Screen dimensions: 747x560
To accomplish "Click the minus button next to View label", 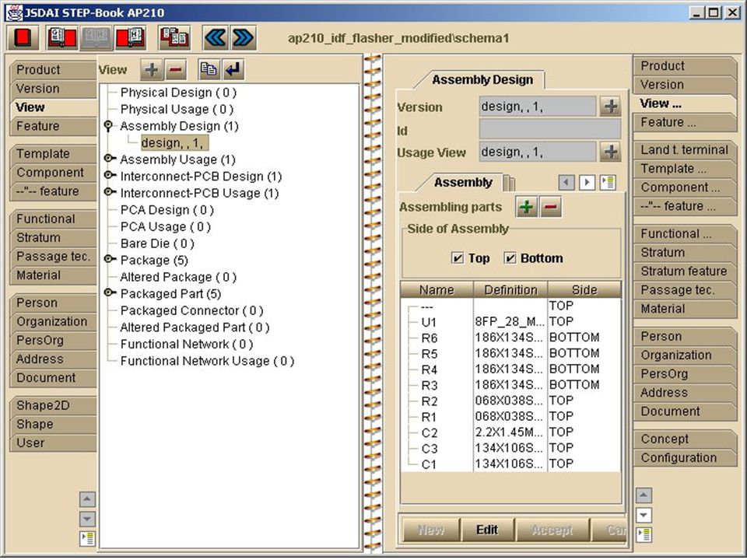I will tap(175, 69).
